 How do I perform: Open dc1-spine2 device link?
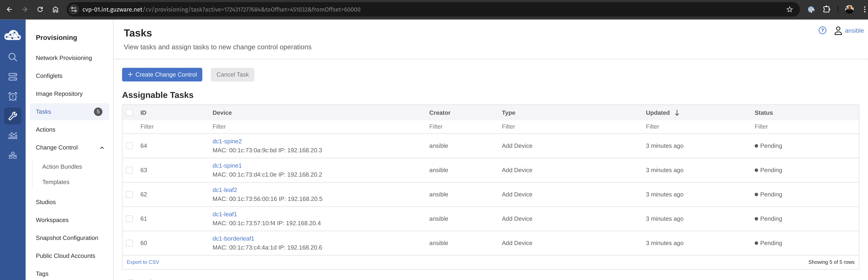coord(227,141)
